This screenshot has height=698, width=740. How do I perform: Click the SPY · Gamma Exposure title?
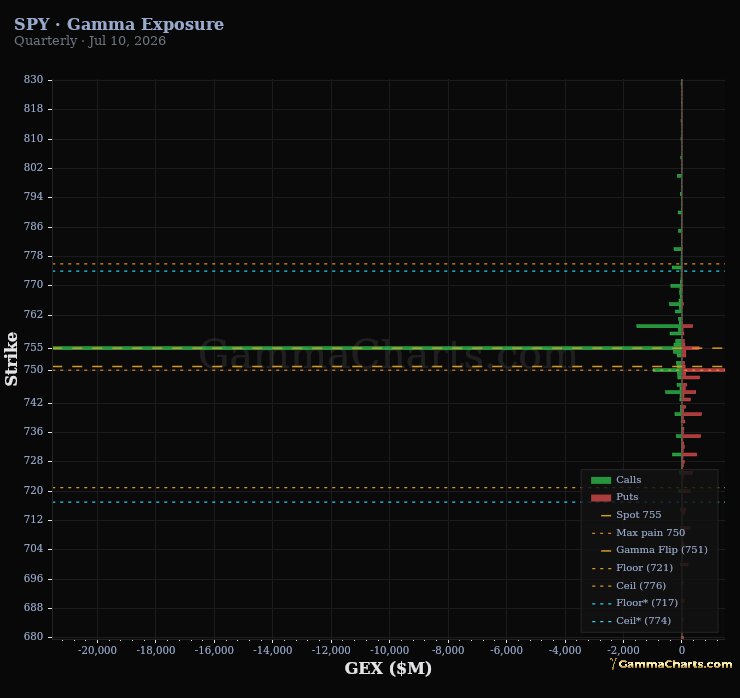119,24
